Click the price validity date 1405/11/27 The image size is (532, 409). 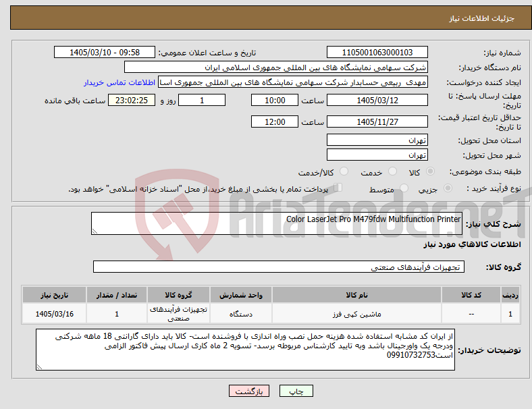tap(377, 121)
